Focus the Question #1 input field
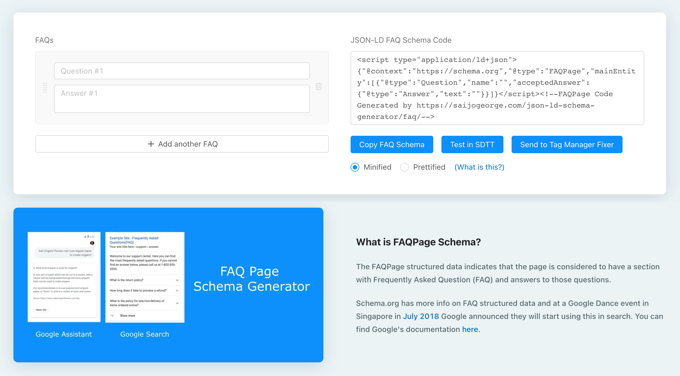The height and width of the screenshot is (376, 680). 182,71
